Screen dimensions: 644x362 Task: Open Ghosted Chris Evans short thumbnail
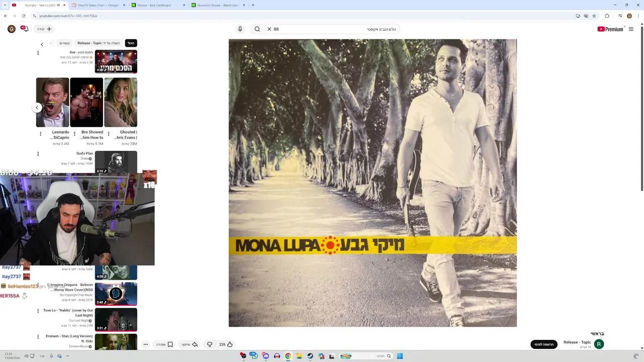(121, 102)
